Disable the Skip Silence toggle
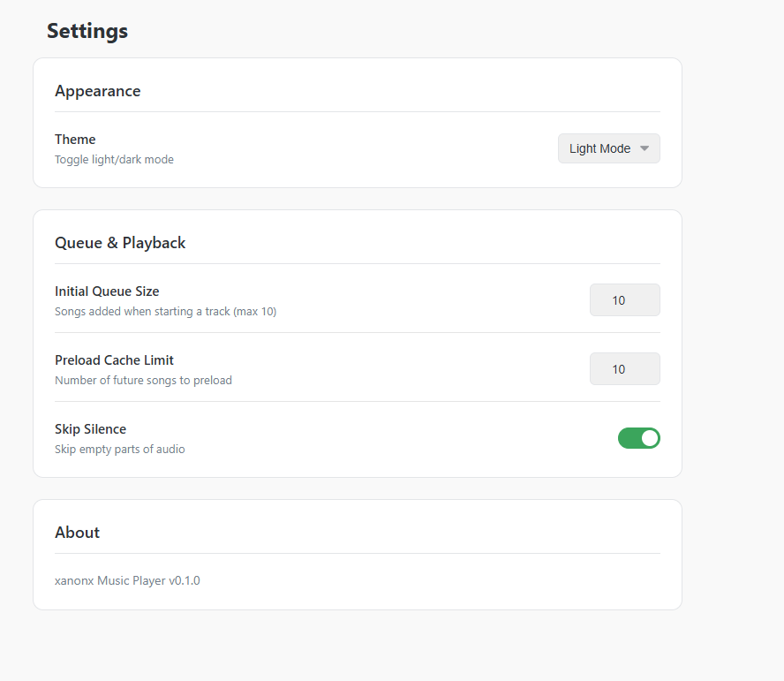This screenshot has height=681, width=784. pos(638,438)
